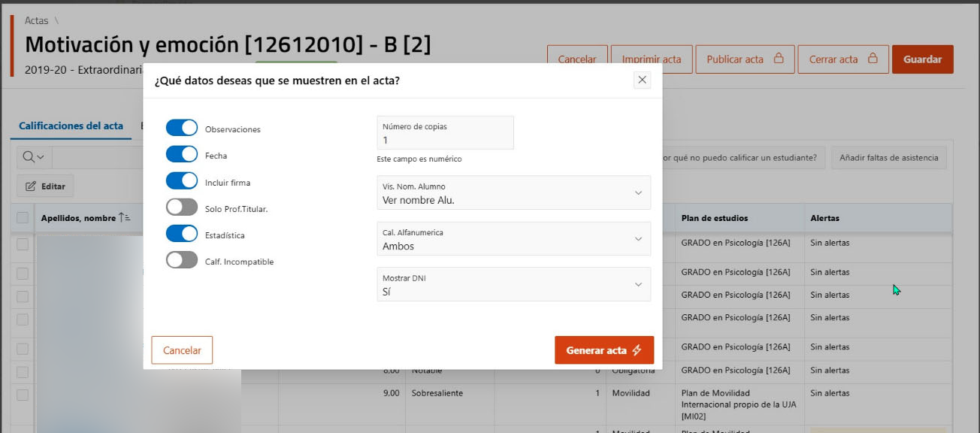Viewport: 980px width, 433px height.
Task: Enable the Solo Prof.Titular switch
Action: (x=181, y=207)
